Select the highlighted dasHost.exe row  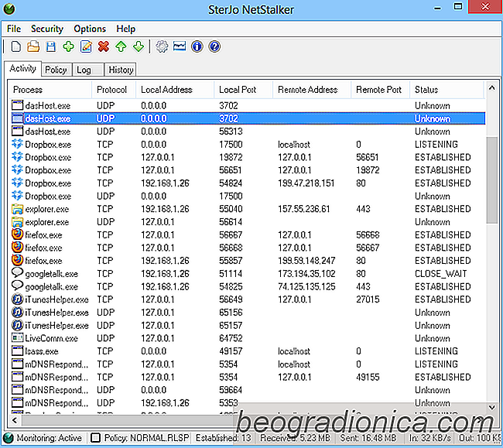pos(248,118)
